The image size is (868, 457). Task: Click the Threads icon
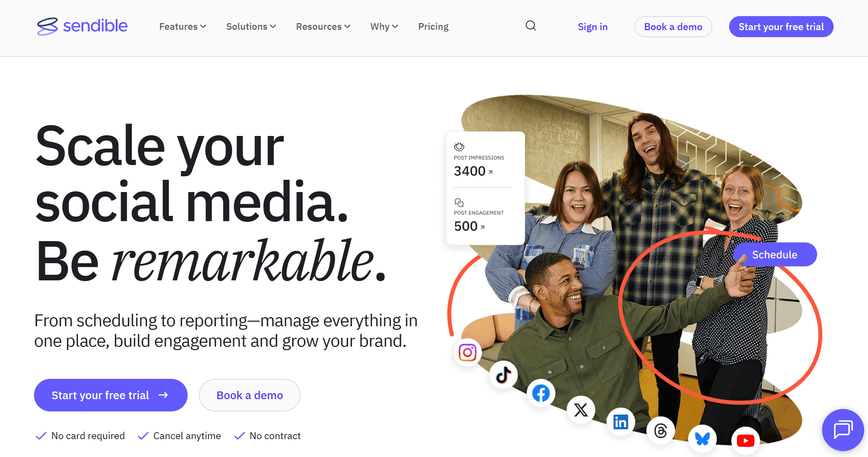661,430
